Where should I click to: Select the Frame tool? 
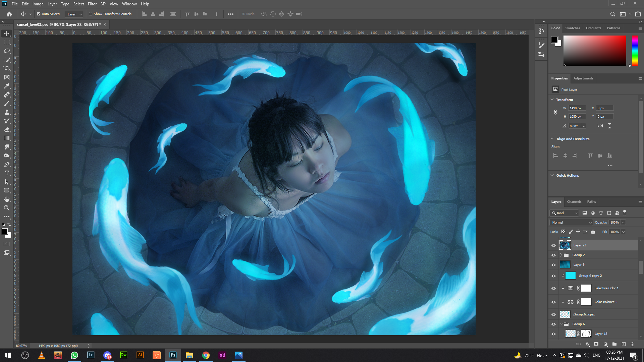point(7,77)
